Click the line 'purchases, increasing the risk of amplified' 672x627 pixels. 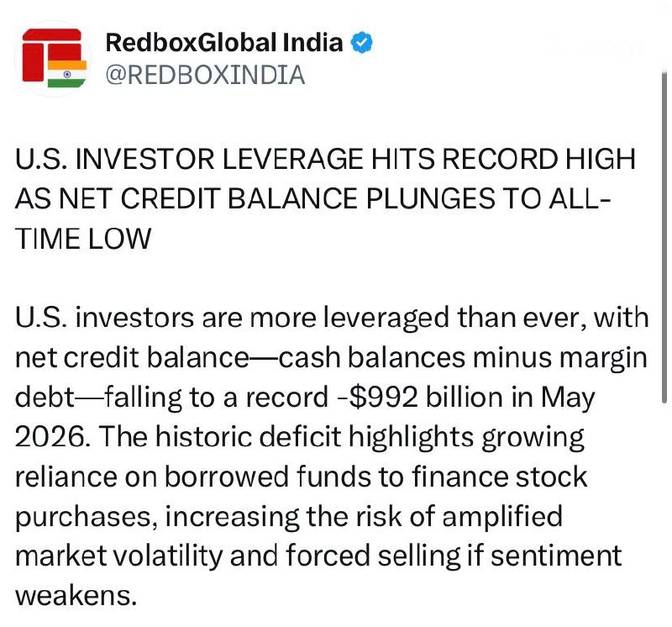289,516
